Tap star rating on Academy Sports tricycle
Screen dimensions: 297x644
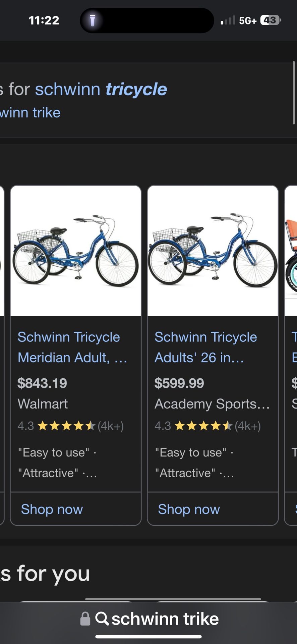point(203,426)
